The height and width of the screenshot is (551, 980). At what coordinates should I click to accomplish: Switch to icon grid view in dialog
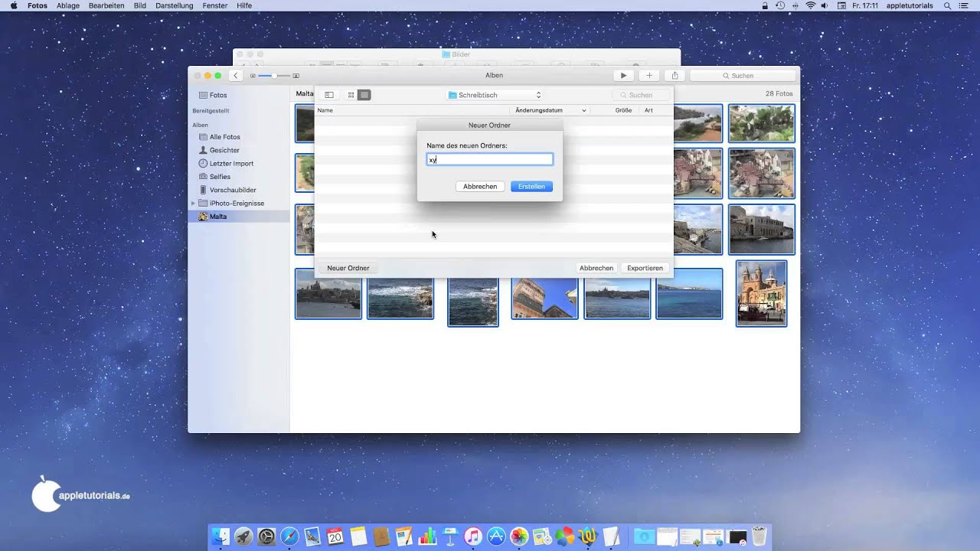coord(351,95)
